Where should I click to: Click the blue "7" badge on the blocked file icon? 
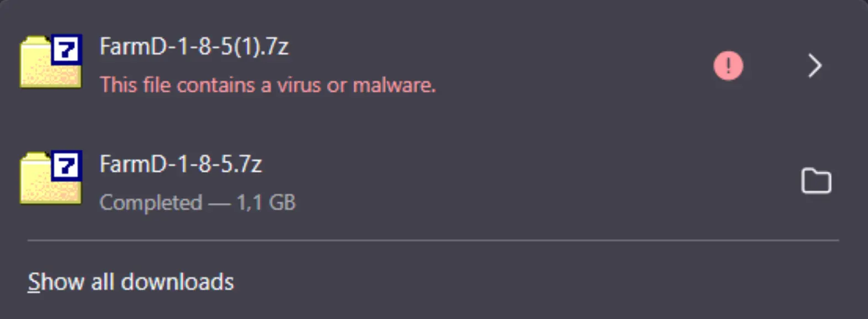[x=67, y=50]
